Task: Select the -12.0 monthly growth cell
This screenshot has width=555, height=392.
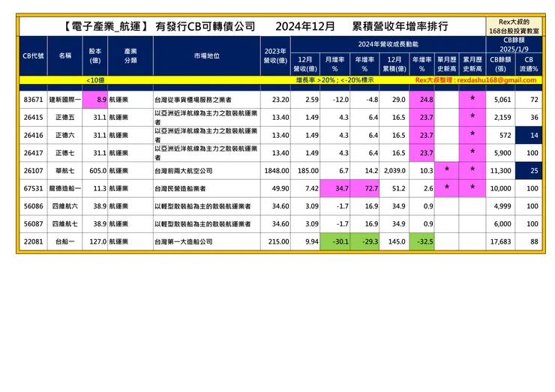Action: (334, 100)
